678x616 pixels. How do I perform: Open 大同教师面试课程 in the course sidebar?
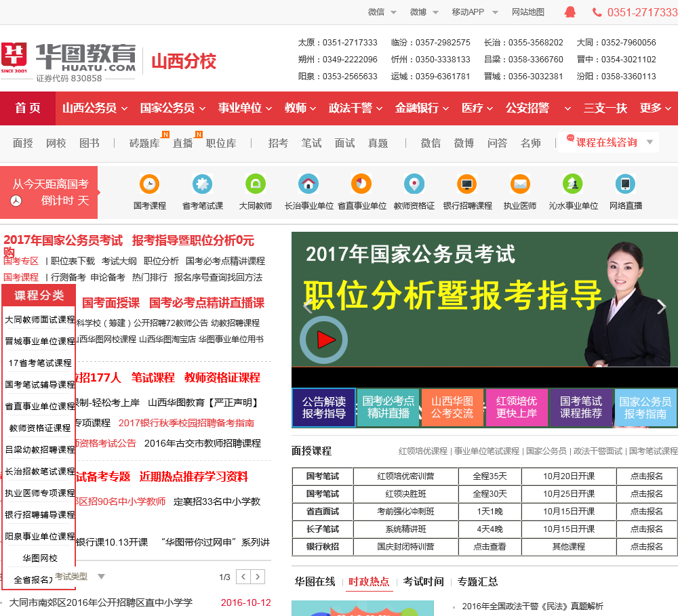(x=40, y=319)
